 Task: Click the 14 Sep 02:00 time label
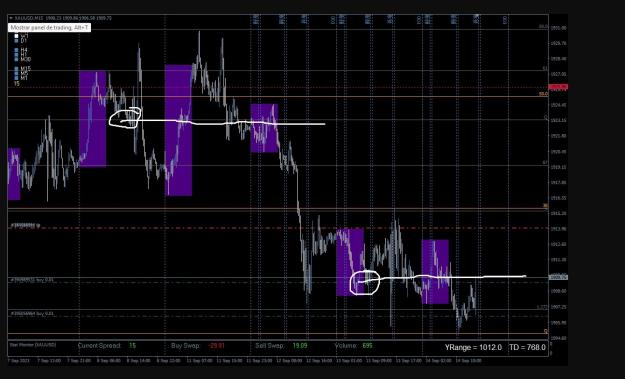coord(440,361)
